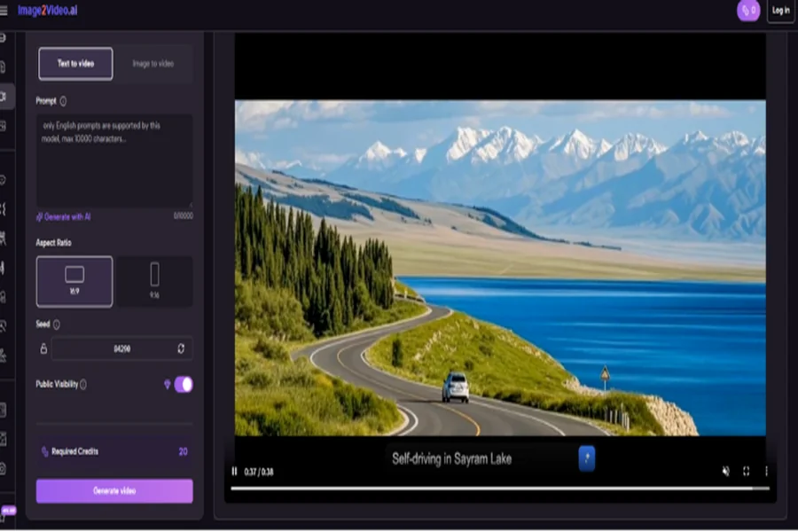Click inside the Prompt text area
This screenshot has height=532, width=798.
[x=113, y=164]
